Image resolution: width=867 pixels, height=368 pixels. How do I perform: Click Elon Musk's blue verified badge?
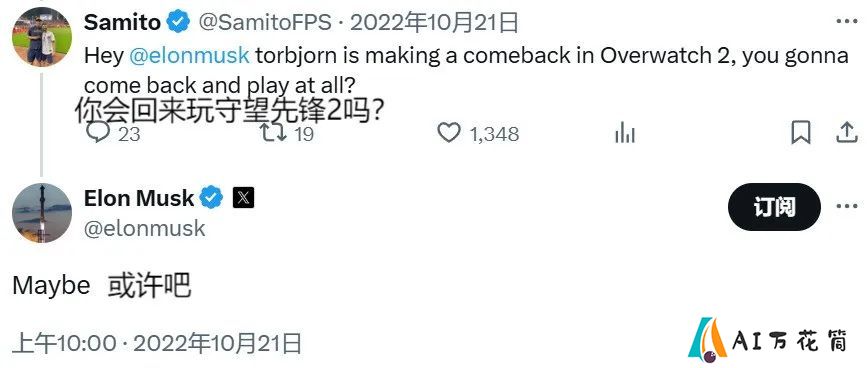tap(211, 198)
